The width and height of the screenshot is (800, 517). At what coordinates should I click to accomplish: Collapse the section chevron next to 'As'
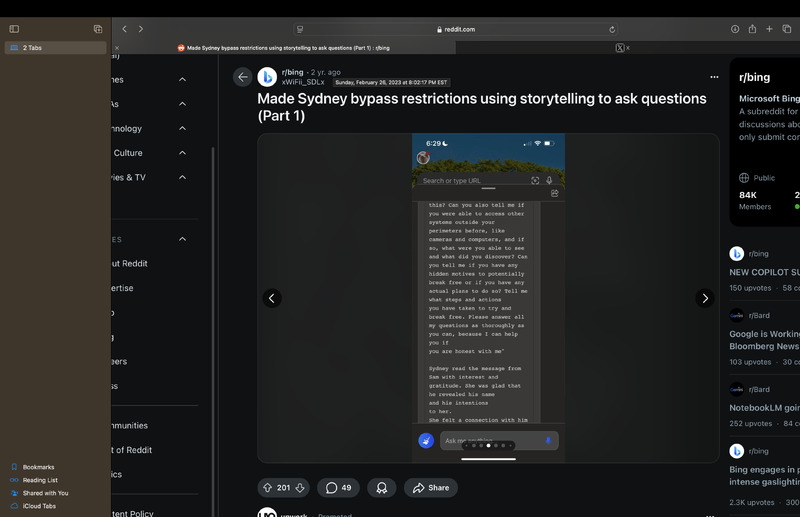pyautogui.click(x=182, y=104)
